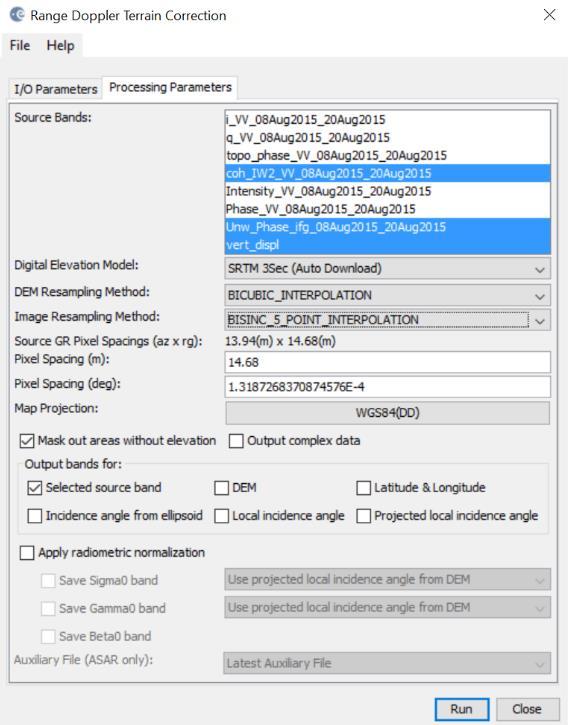The image size is (568, 725).
Task: Click the Pixel Spacing (deg) input field
Action: (388, 387)
